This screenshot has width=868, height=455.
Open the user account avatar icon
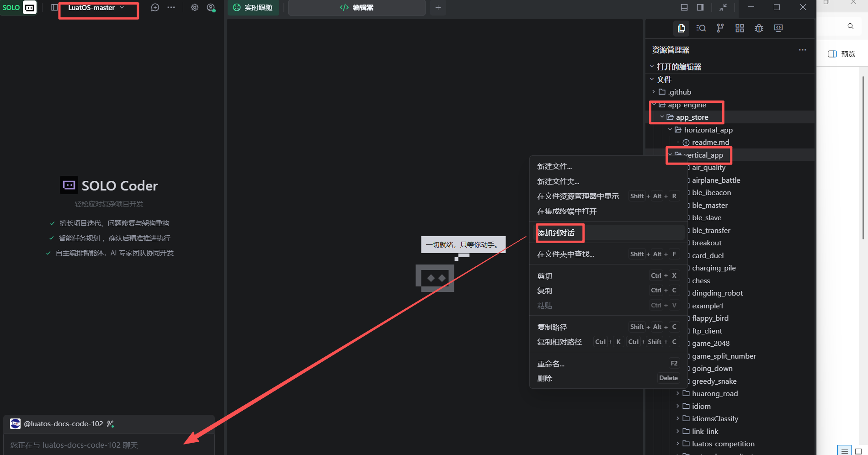pyautogui.click(x=211, y=7)
